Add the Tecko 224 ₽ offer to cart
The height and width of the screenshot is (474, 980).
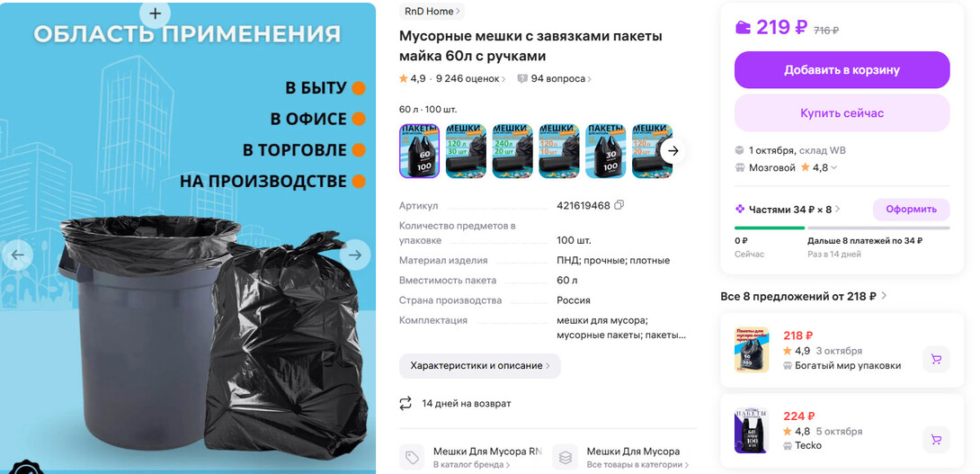click(936, 440)
